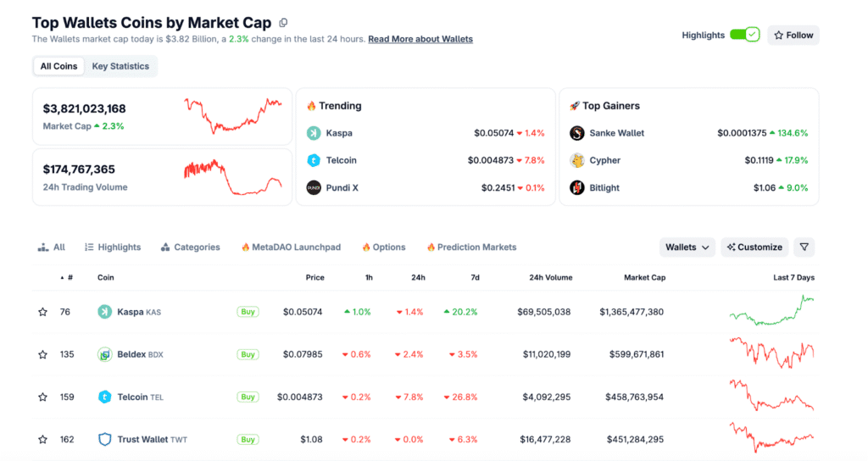868x461 pixels.
Task: Click the Kaspa coin logo in table
Action: 105,312
